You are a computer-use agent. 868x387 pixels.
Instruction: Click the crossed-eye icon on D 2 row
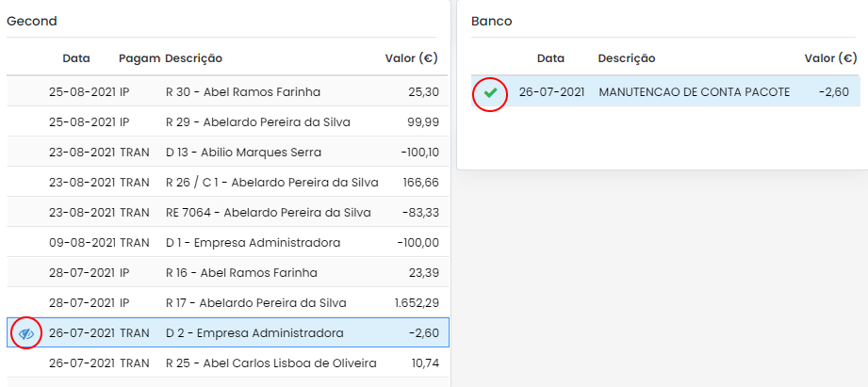click(26, 333)
